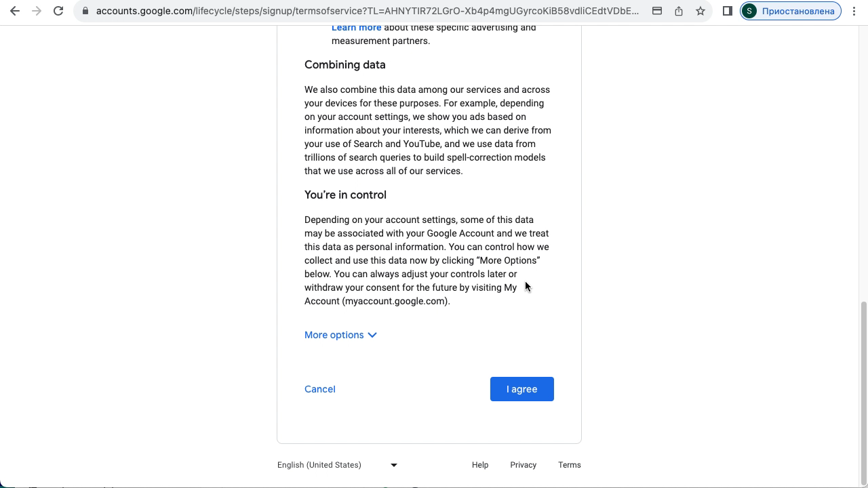Share this page using the share icon
The width and height of the screenshot is (868, 488).
(679, 11)
